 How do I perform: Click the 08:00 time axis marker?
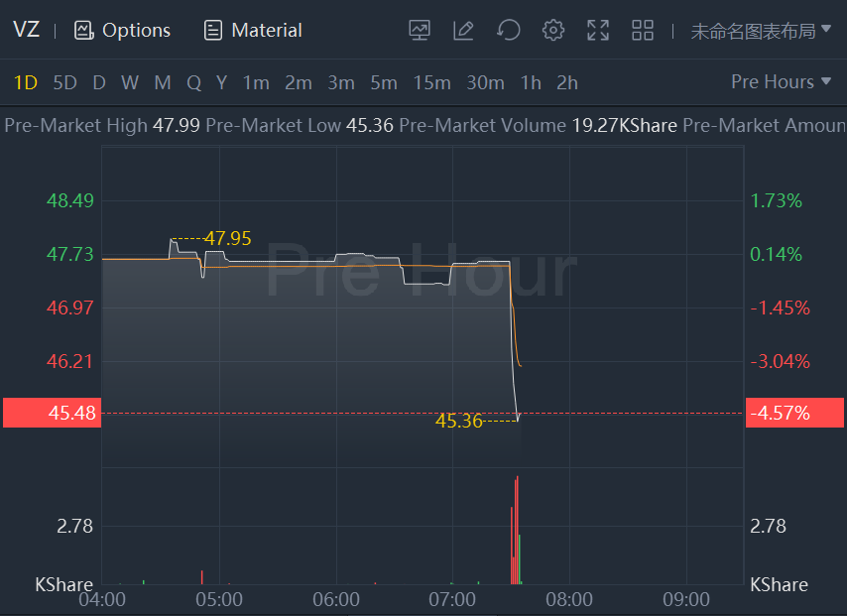point(570,599)
